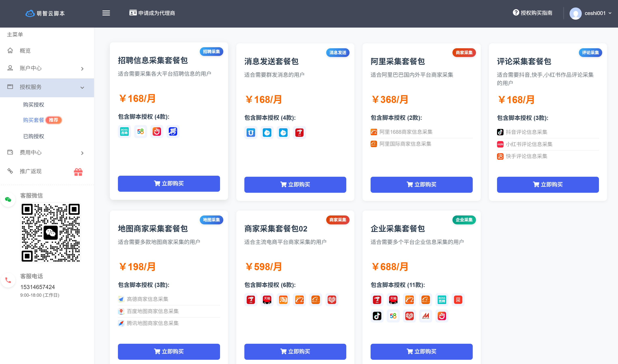Open 购买授权 submenu item
The image size is (618, 364).
tap(34, 105)
